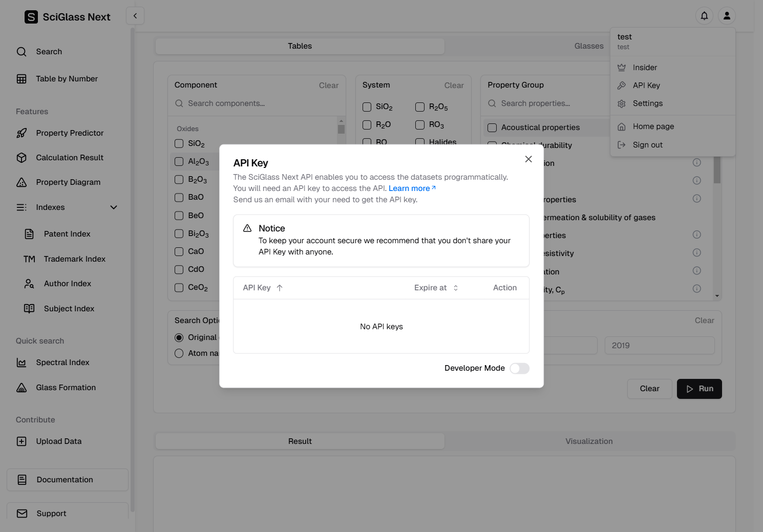This screenshot has width=763, height=532.
Task: Sort the API Key column arrow
Action: (x=280, y=288)
